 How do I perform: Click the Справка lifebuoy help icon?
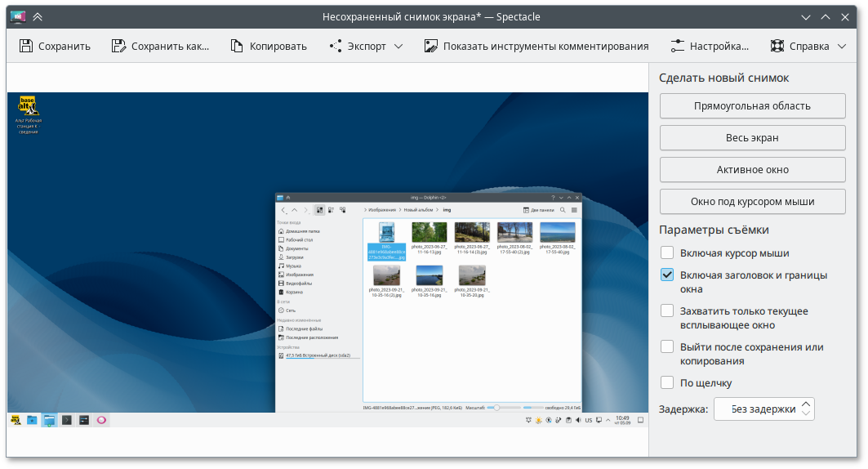click(777, 47)
